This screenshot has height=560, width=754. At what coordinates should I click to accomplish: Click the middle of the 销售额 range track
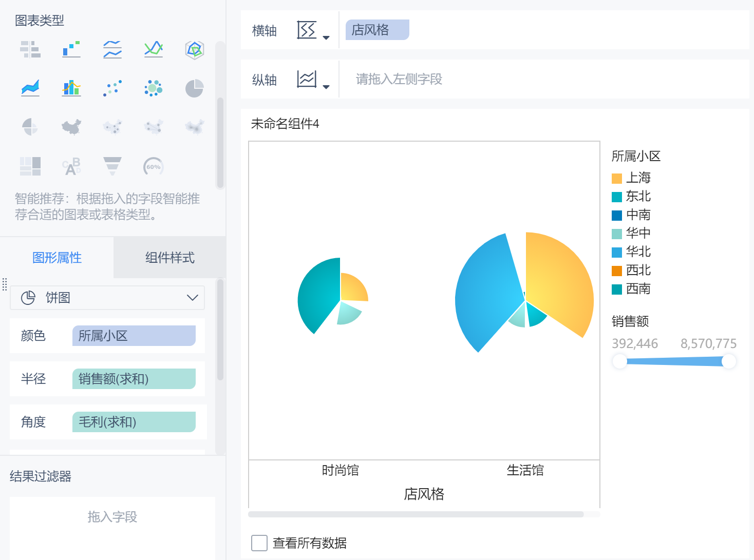(674, 361)
